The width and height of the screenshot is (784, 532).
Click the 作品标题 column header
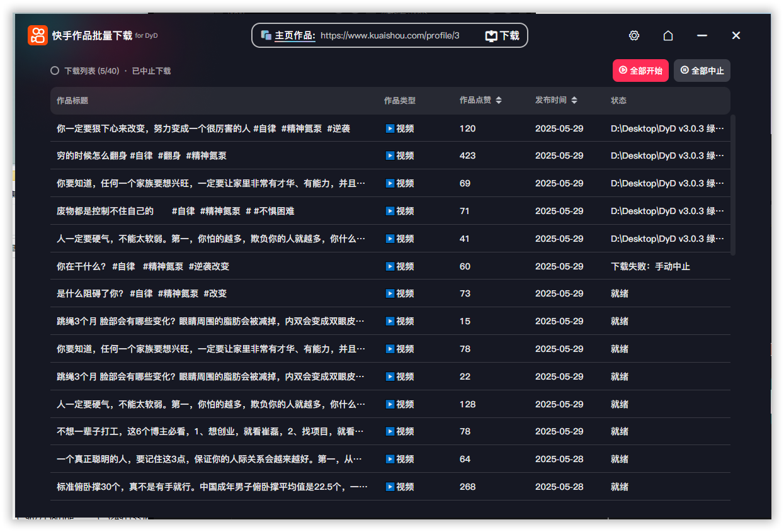[x=72, y=101]
